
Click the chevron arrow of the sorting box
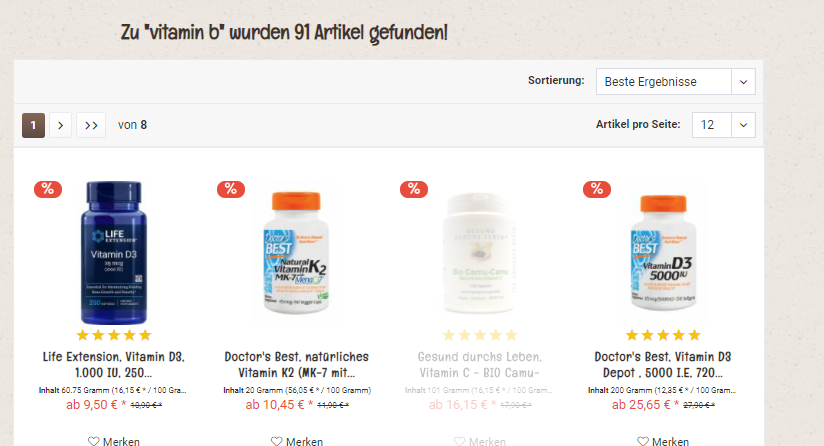tap(743, 82)
